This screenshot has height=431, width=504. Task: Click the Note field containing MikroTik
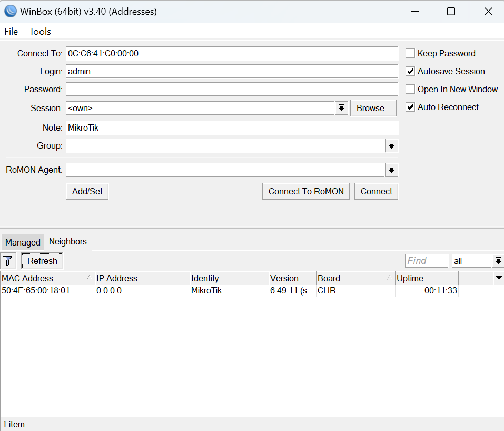coord(232,128)
